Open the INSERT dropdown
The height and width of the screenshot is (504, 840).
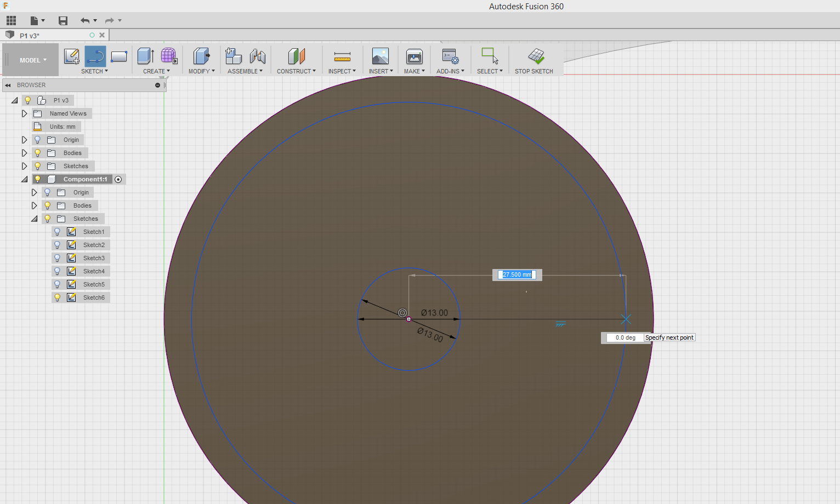[x=381, y=71]
